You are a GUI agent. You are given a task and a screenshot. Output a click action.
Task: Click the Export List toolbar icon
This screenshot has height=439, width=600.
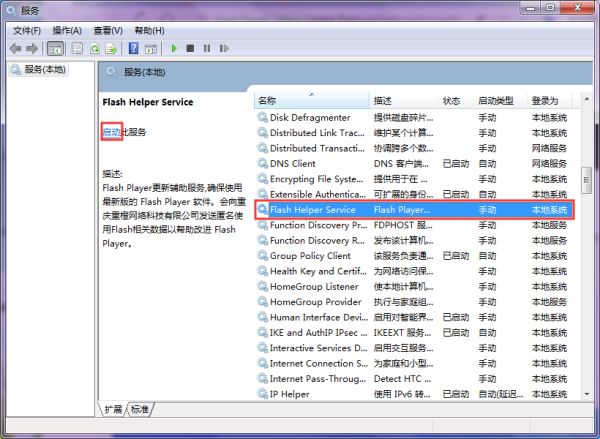click(x=111, y=49)
